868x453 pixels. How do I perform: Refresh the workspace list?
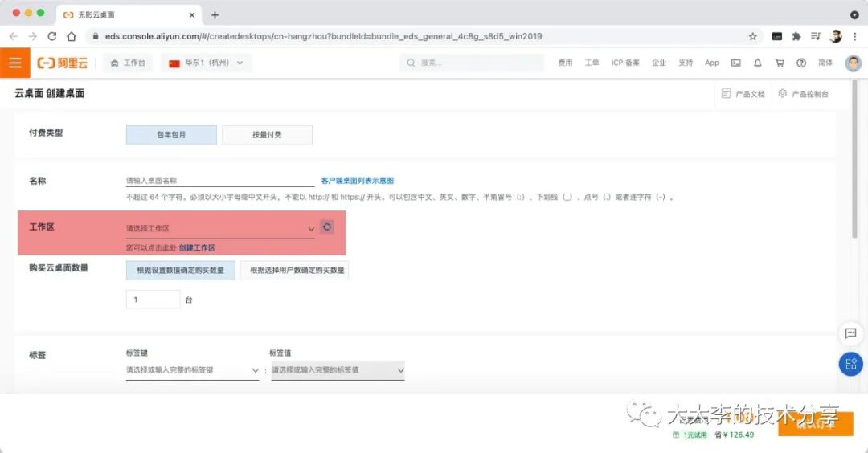pyautogui.click(x=327, y=226)
